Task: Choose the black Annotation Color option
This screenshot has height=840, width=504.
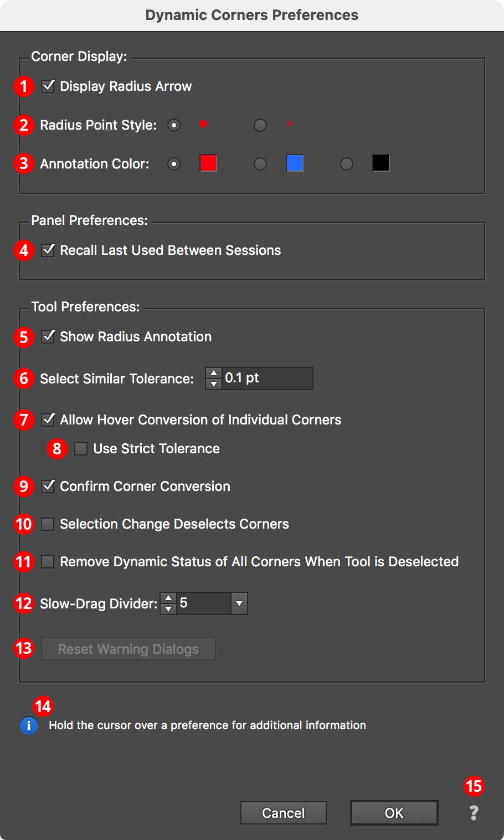Action: [346, 164]
